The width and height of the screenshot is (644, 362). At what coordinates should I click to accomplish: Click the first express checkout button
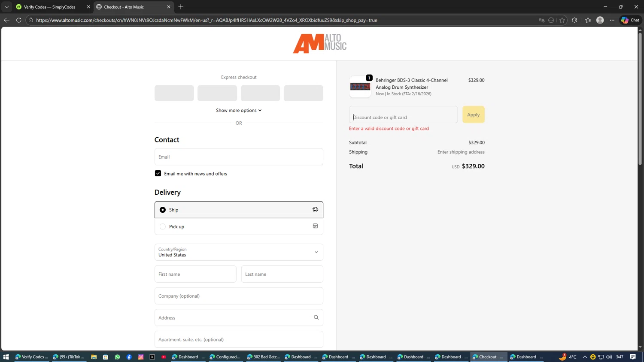coord(174,93)
